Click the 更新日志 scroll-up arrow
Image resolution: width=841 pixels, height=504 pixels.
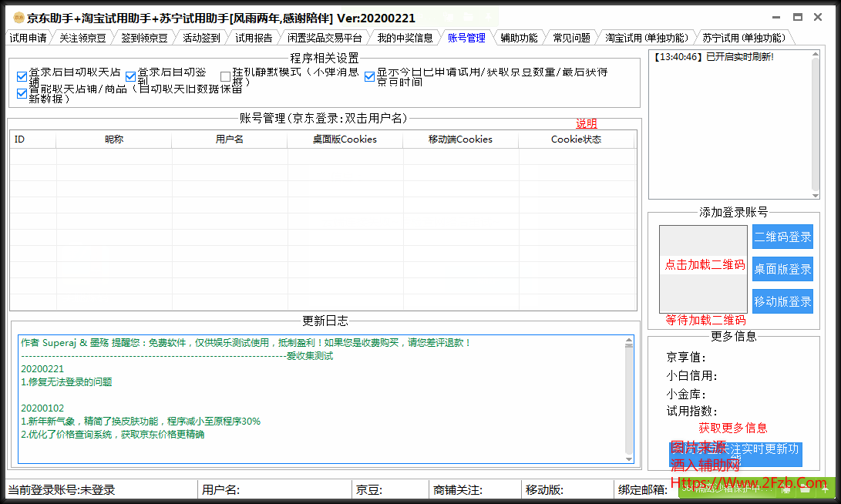(628, 341)
